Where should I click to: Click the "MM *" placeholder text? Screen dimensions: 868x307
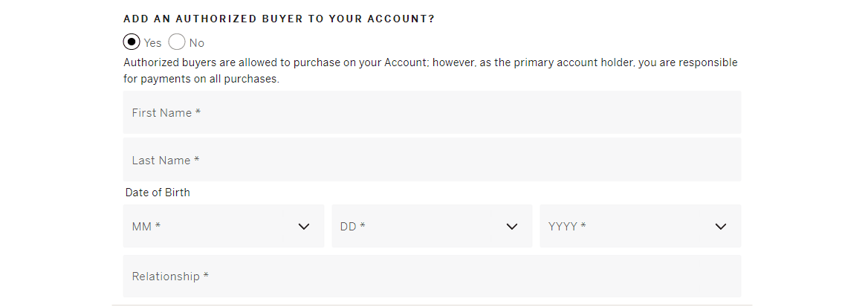[x=146, y=227]
